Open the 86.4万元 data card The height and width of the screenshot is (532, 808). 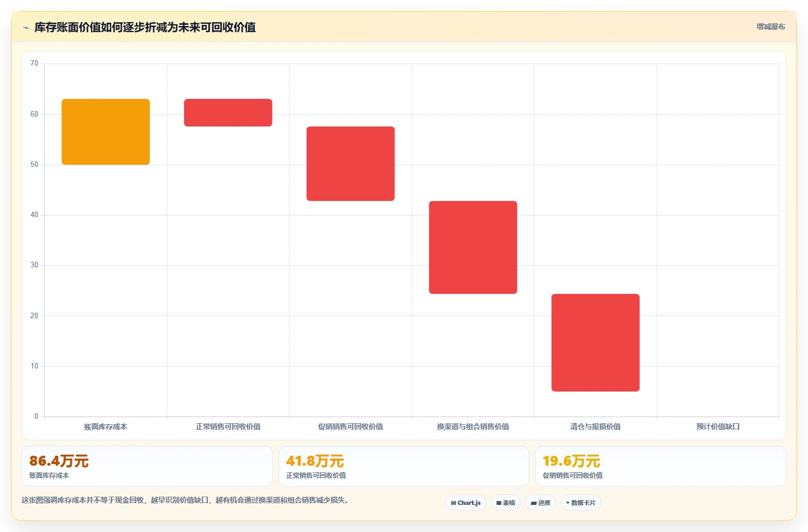click(147, 466)
